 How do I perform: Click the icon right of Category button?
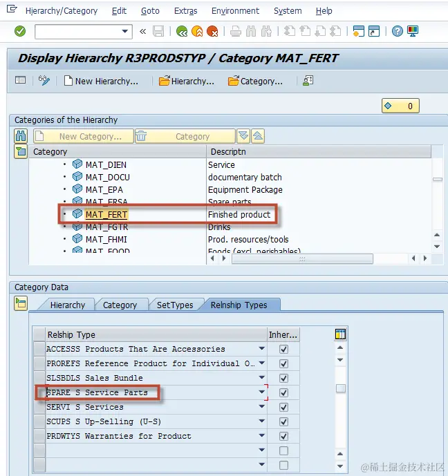click(x=308, y=81)
